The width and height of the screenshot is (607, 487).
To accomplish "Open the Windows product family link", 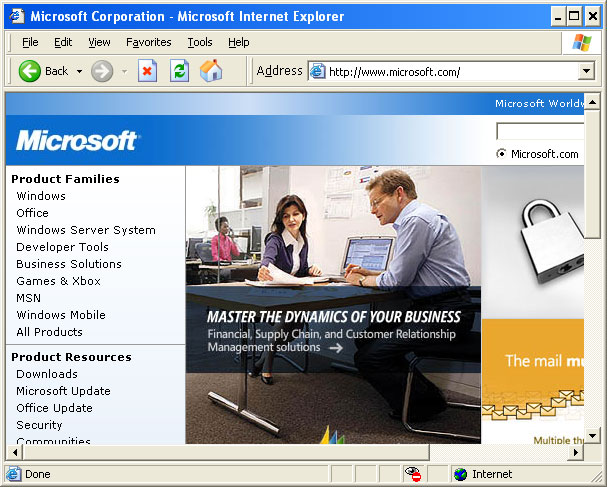I will click(x=41, y=196).
